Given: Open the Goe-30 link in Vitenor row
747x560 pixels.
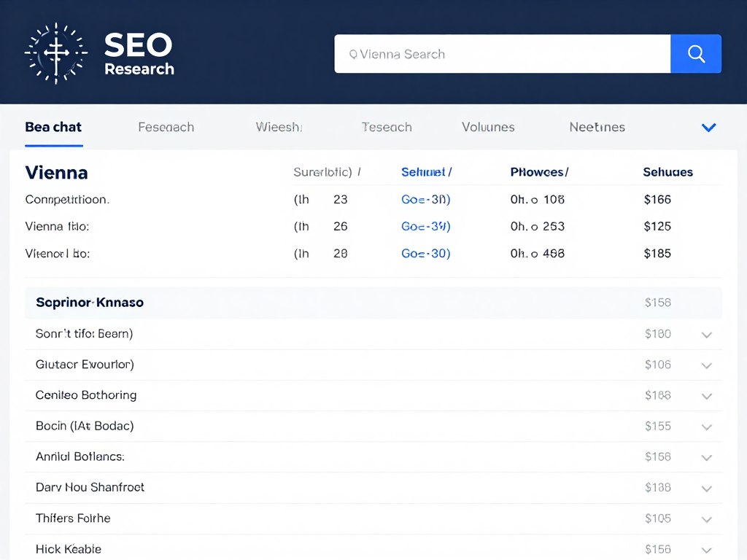Looking at the screenshot, I should [x=425, y=253].
